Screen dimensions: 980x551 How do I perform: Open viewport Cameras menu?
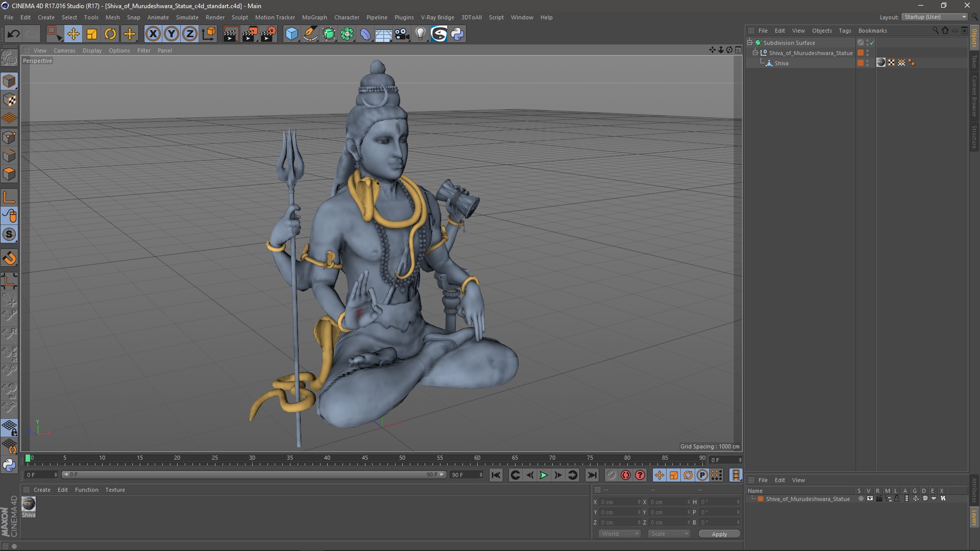click(64, 51)
